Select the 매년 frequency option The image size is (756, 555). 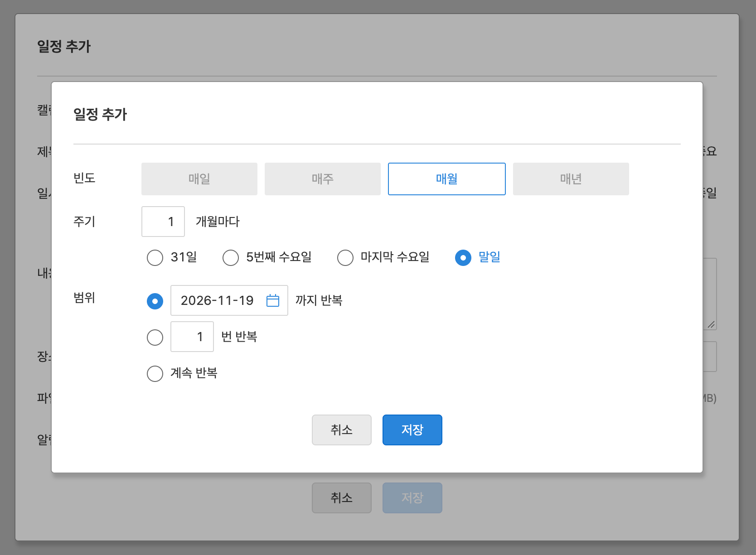pyautogui.click(x=571, y=179)
